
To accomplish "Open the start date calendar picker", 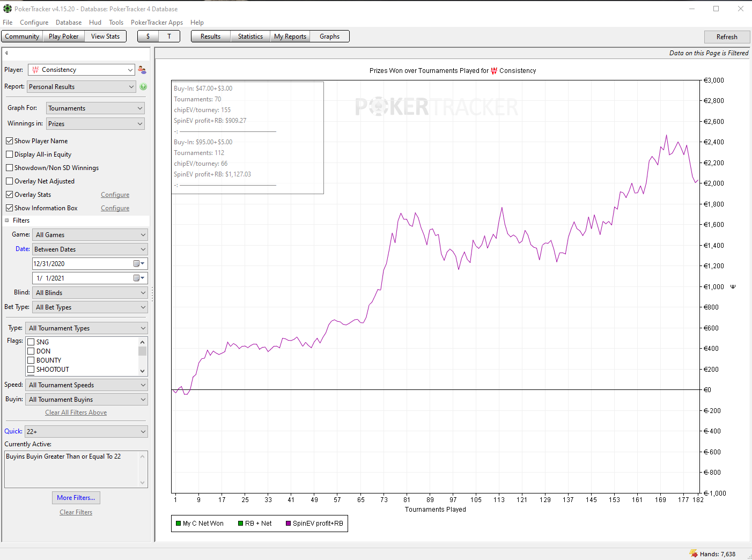I will [x=139, y=264].
